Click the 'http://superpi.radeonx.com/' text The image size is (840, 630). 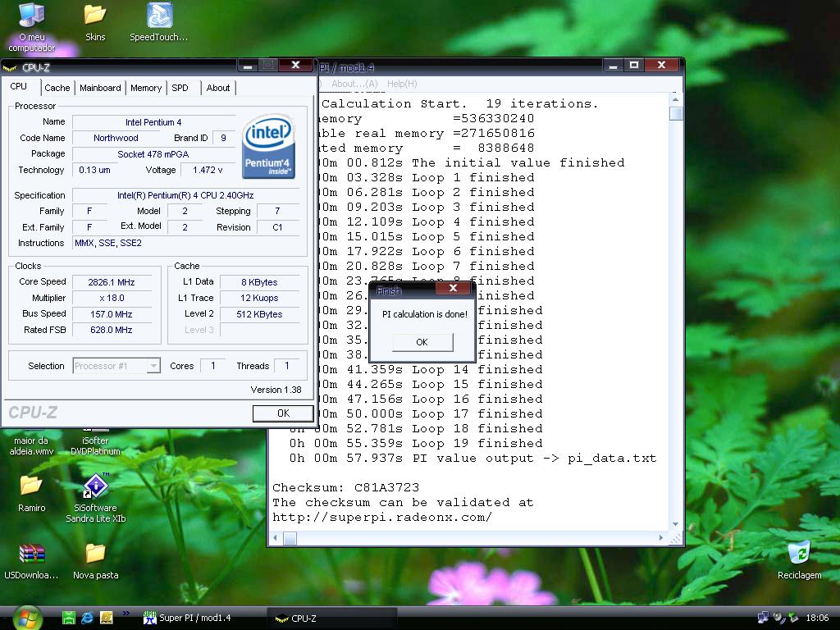click(x=382, y=518)
